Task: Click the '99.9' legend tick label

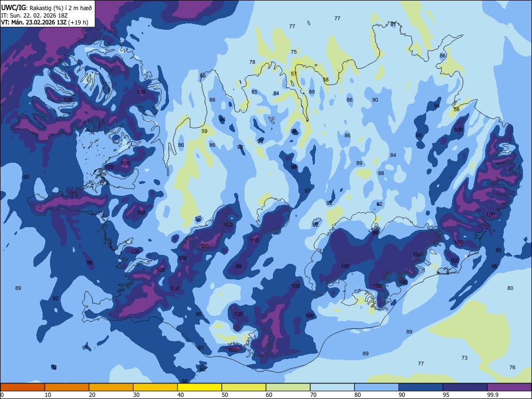Action: click(493, 395)
